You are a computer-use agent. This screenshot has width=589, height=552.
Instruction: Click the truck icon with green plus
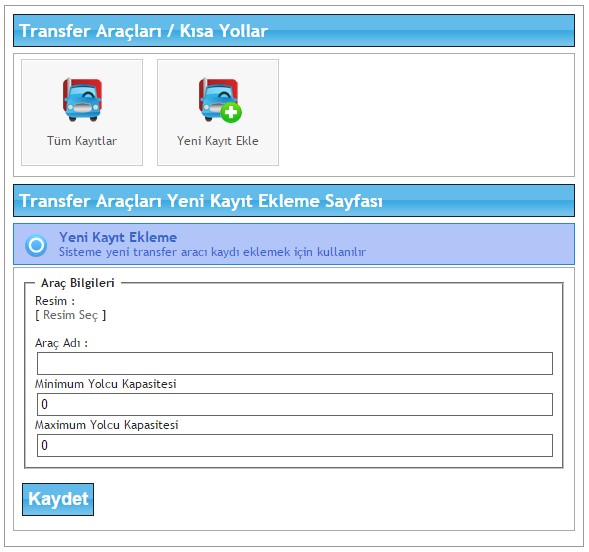pos(220,100)
